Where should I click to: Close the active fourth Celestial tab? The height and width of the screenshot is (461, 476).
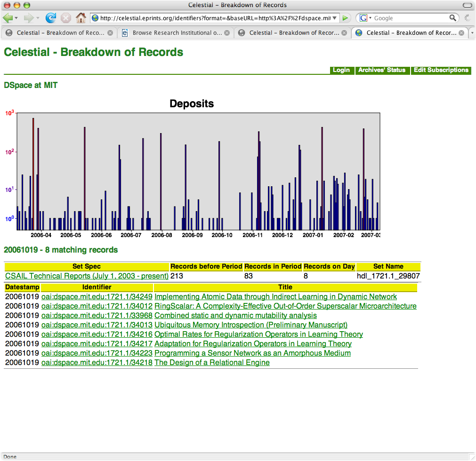click(461, 33)
